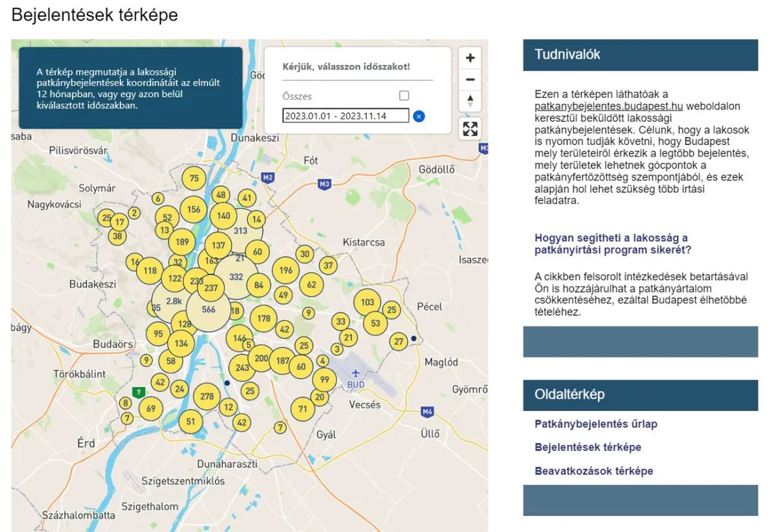The height and width of the screenshot is (532, 773).
Task: Reset map compass bearing to north
Action: coord(470,101)
